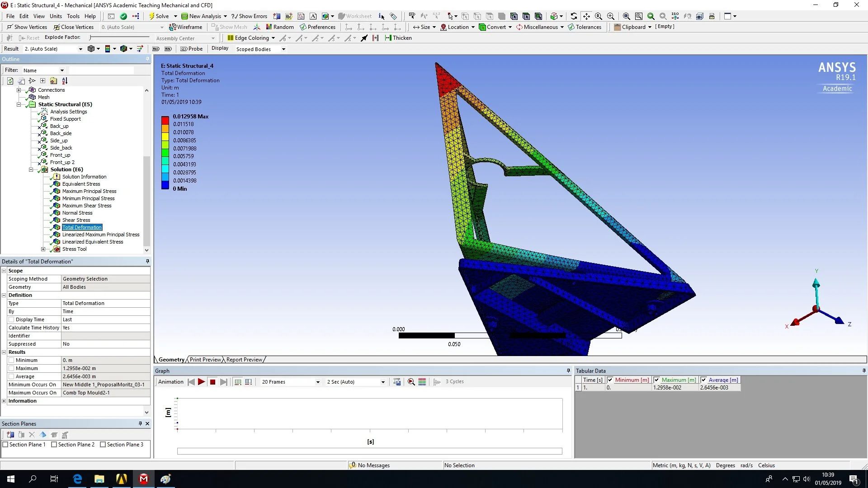Export animation video file icon
Image resolution: width=868 pixels, height=488 pixels.
(397, 382)
